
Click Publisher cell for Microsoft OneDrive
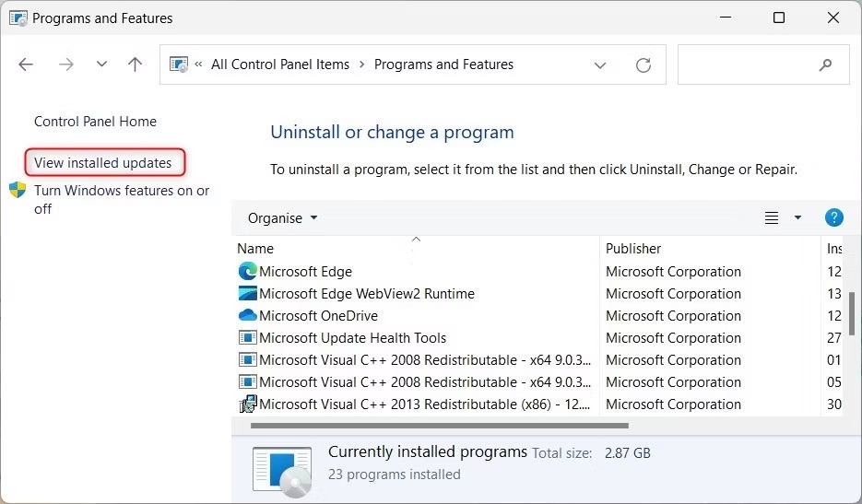673,315
